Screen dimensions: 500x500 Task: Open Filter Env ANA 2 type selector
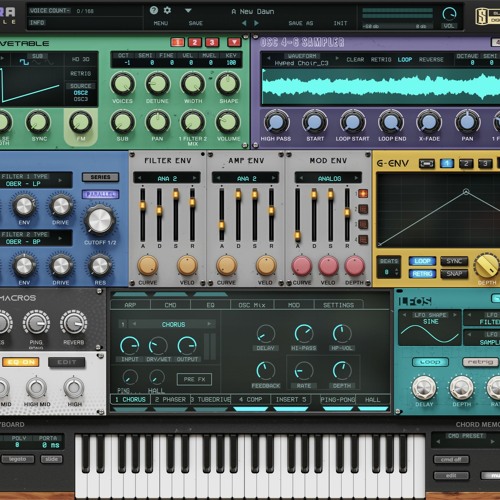coord(167,178)
